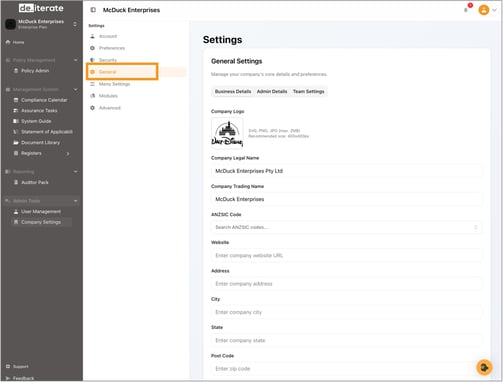Screen dimensions: 503x382
Task: Click the Menu Settings list icon
Action: coord(92,84)
